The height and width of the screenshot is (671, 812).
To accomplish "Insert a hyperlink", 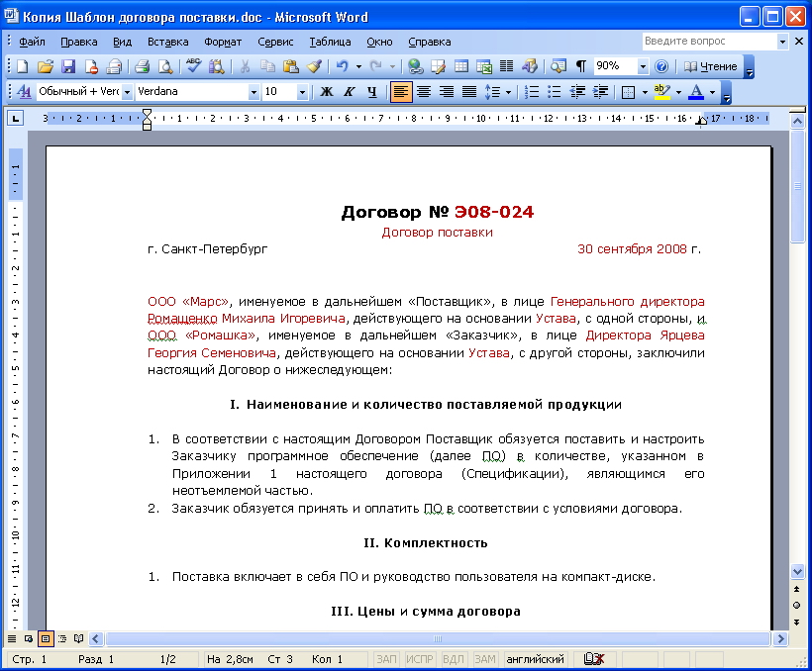I will (415, 66).
